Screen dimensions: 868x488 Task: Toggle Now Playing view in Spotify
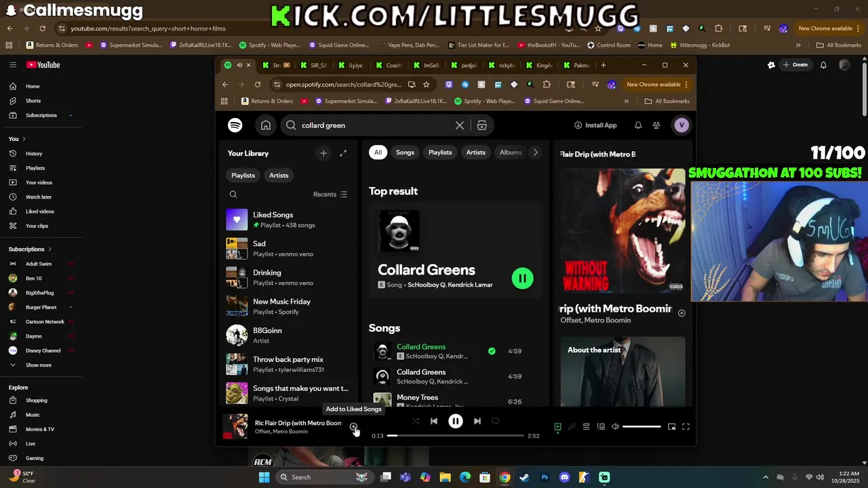coord(557,426)
